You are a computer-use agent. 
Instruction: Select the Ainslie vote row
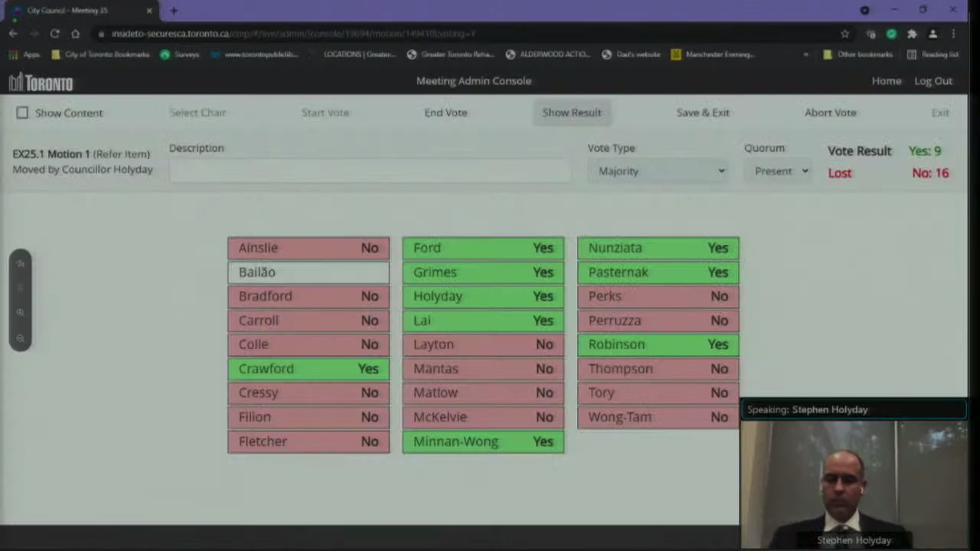point(309,248)
